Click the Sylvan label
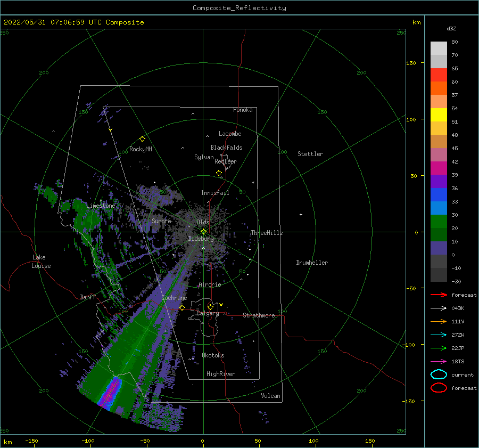This screenshot has width=479, height=448. pyautogui.click(x=204, y=157)
